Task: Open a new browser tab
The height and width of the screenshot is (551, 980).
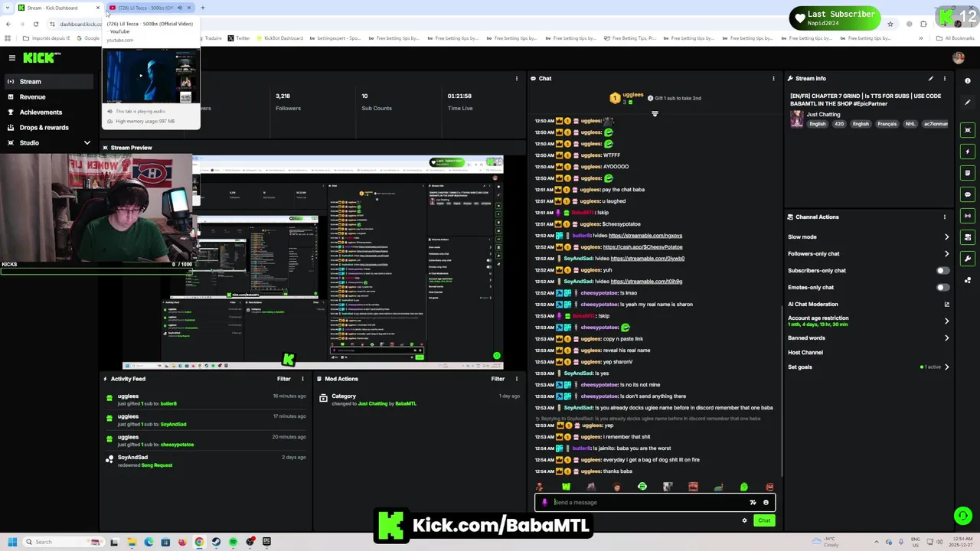Action: pyautogui.click(x=203, y=8)
